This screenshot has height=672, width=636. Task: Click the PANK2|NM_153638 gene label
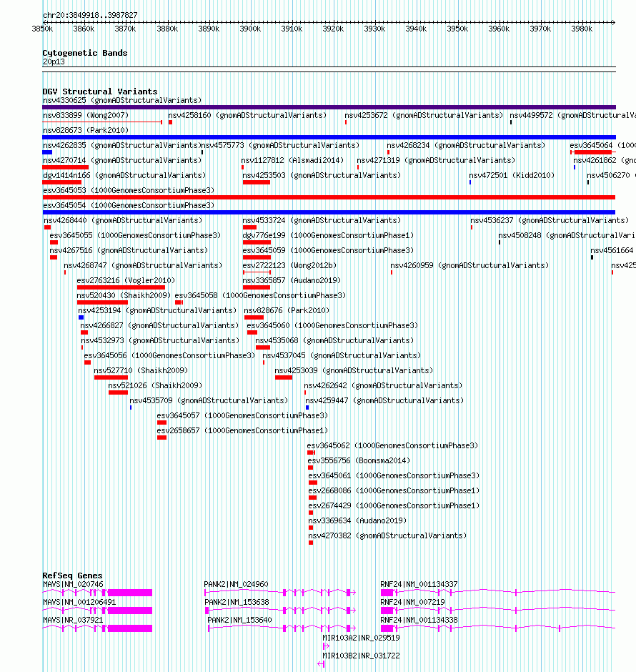[237, 602]
